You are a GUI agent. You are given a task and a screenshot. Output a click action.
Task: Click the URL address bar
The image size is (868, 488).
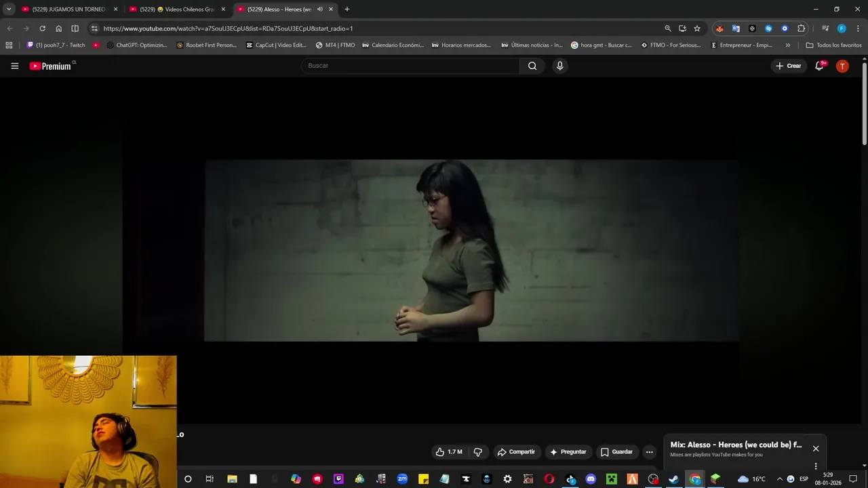pos(380,28)
